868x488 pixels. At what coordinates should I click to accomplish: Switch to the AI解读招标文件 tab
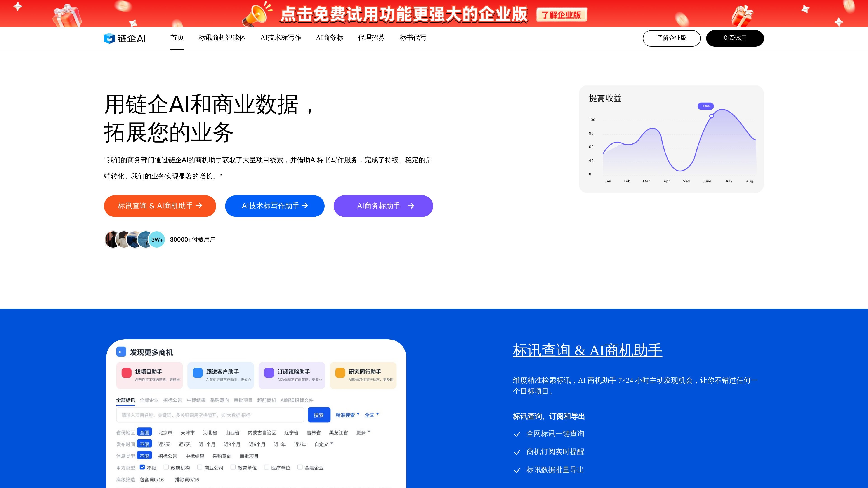click(x=297, y=400)
